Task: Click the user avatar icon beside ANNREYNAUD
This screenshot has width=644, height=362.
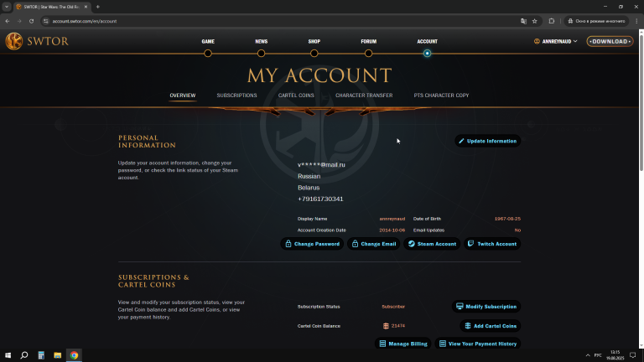Action: 537,41
